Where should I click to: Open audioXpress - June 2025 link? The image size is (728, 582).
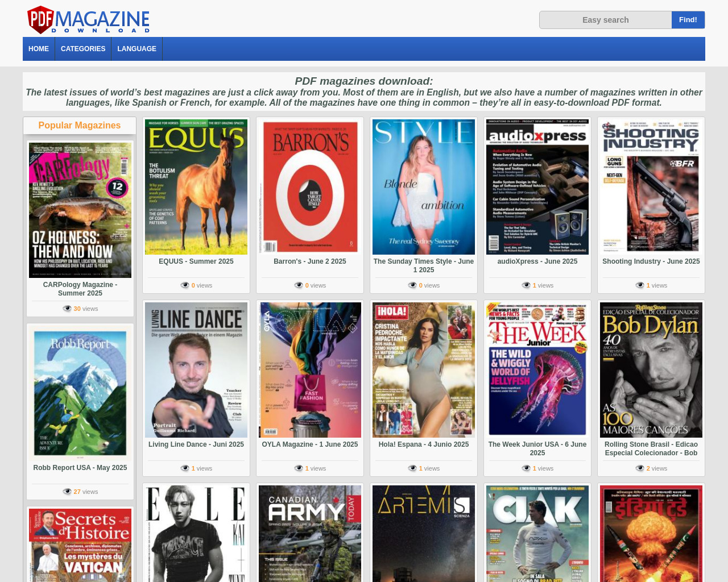coord(537,261)
